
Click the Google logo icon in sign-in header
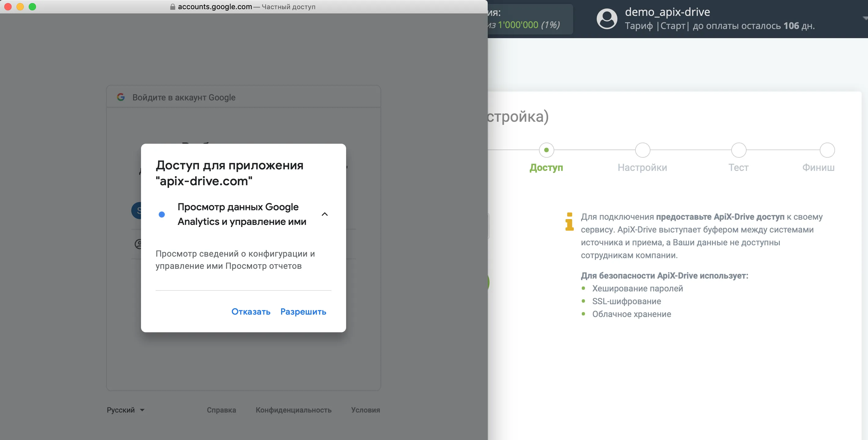121,97
